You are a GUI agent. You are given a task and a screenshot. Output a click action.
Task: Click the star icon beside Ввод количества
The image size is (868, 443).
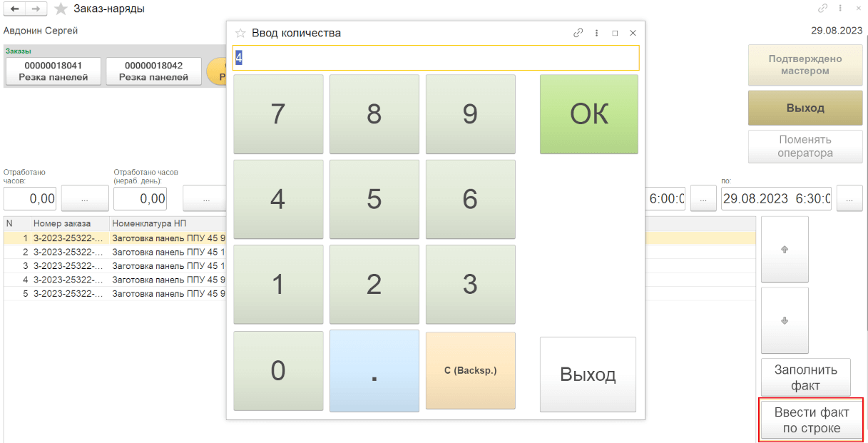point(240,33)
